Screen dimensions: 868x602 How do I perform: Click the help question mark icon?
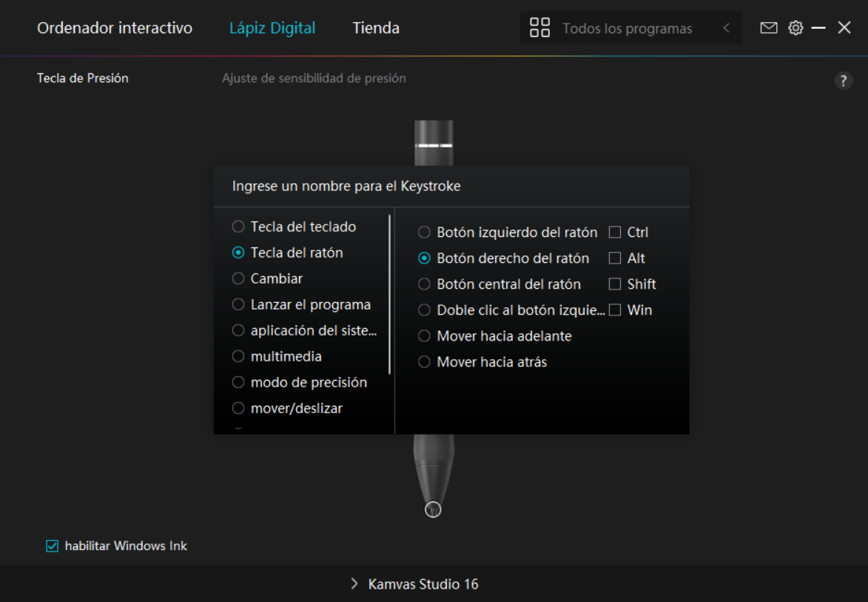coord(843,81)
